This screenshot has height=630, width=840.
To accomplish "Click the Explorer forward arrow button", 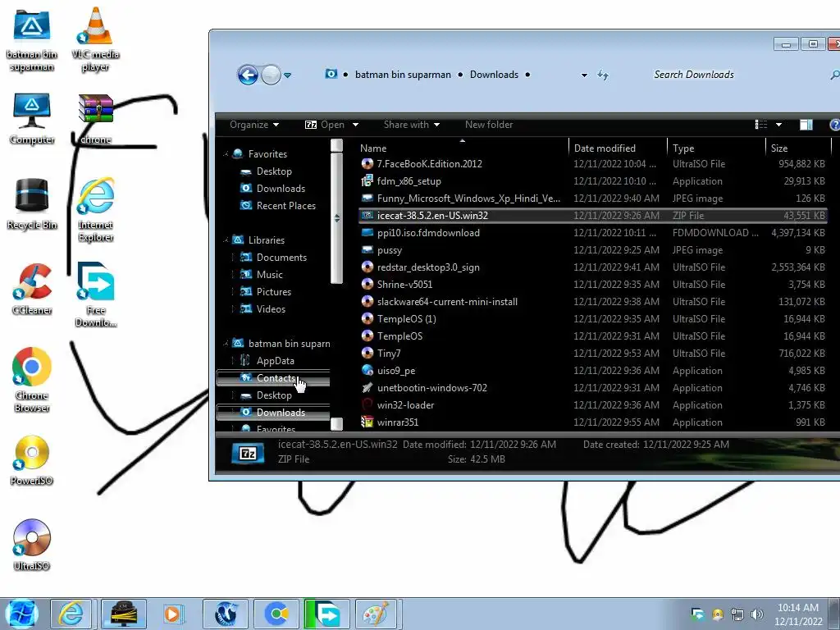I will (271, 75).
